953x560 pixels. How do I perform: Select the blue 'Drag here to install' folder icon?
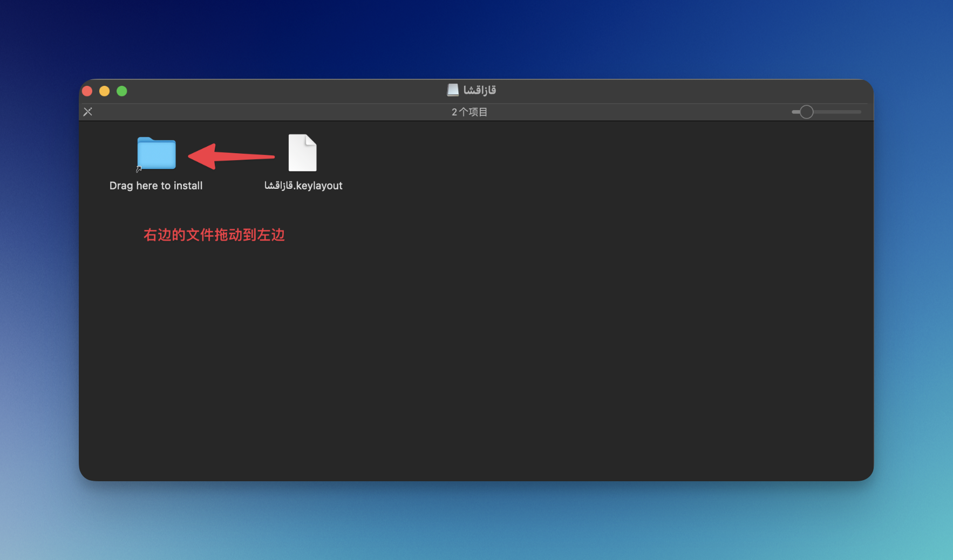click(x=156, y=153)
